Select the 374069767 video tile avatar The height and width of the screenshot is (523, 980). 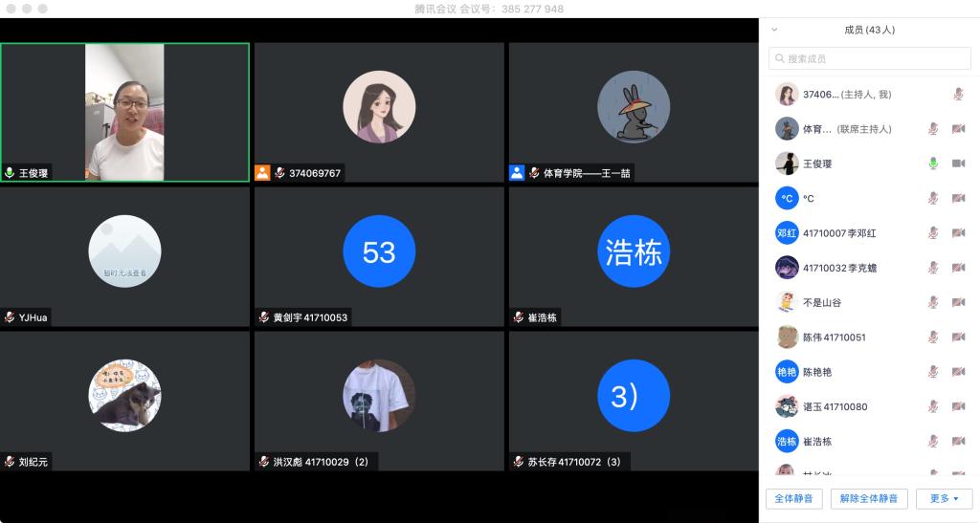[379, 107]
